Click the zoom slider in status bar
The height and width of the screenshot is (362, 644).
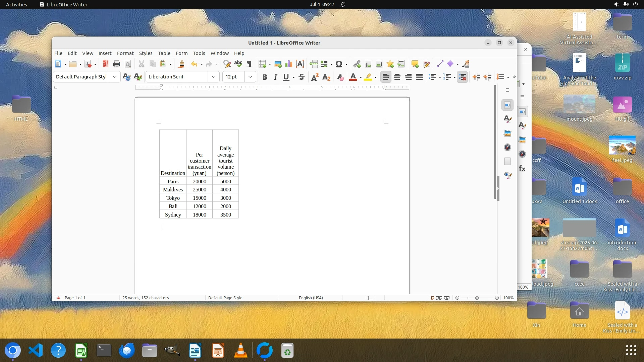477,298
